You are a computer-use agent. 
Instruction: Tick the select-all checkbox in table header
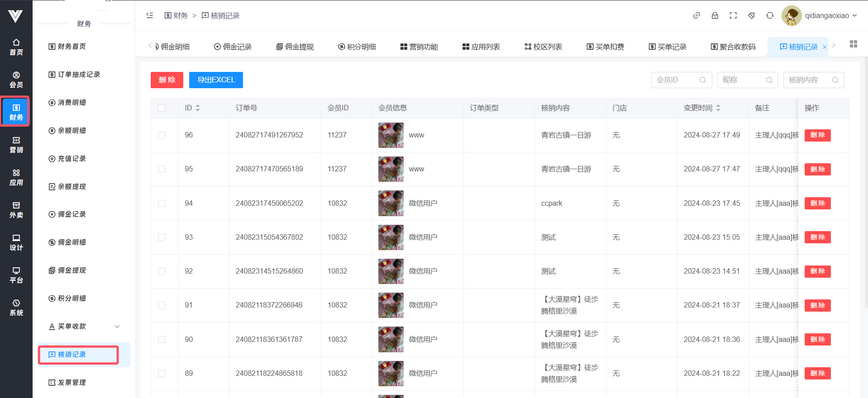click(x=162, y=108)
